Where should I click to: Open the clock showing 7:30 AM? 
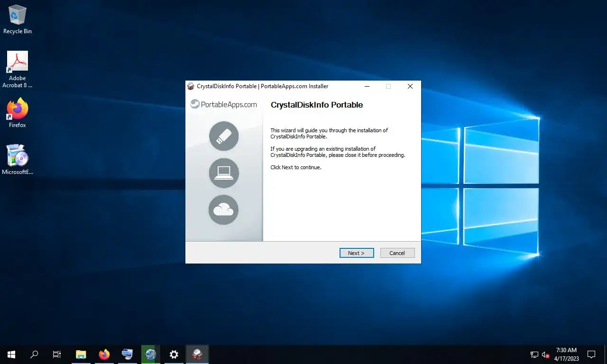point(566,354)
